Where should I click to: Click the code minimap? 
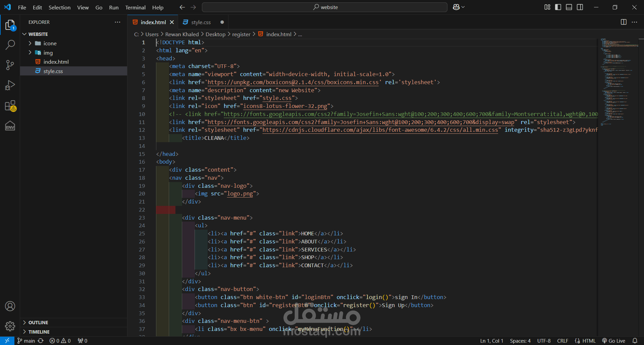(x=619, y=82)
